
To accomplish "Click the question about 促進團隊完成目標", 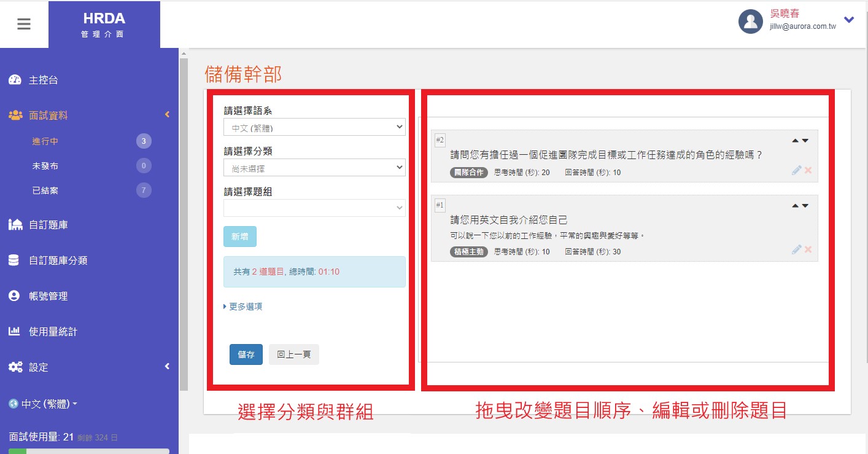I will coord(606,155).
